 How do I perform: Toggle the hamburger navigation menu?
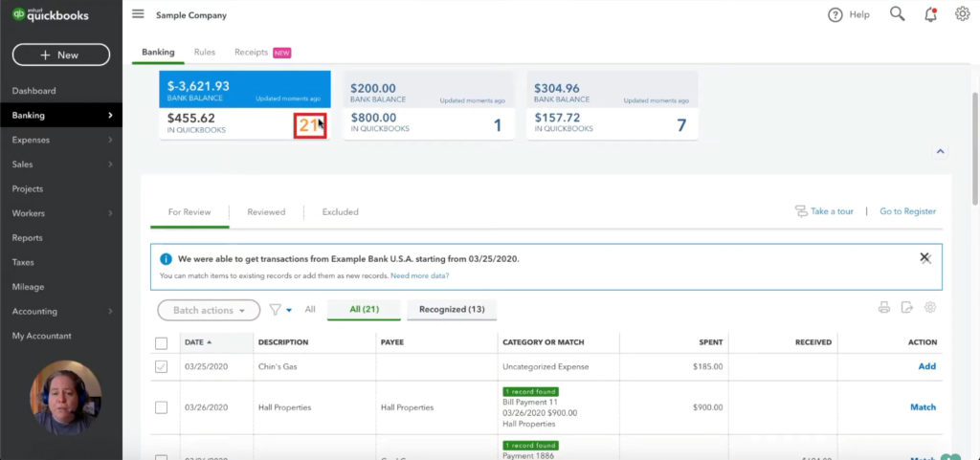point(138,14)
